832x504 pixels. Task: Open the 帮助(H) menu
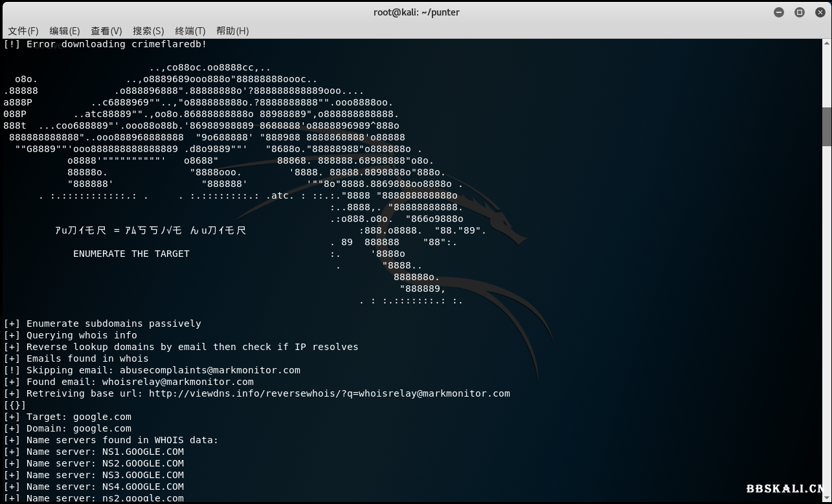[232, 30]
